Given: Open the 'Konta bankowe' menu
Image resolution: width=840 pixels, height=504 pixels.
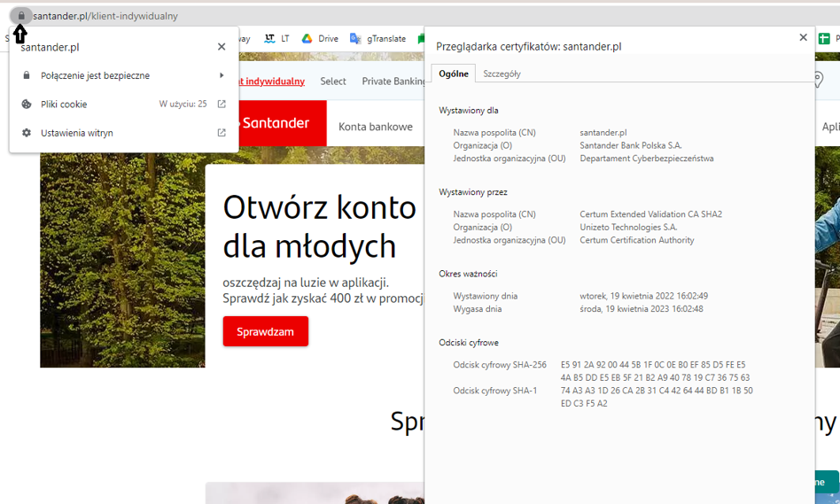Looking at the screenshot, I should (376, 127).
